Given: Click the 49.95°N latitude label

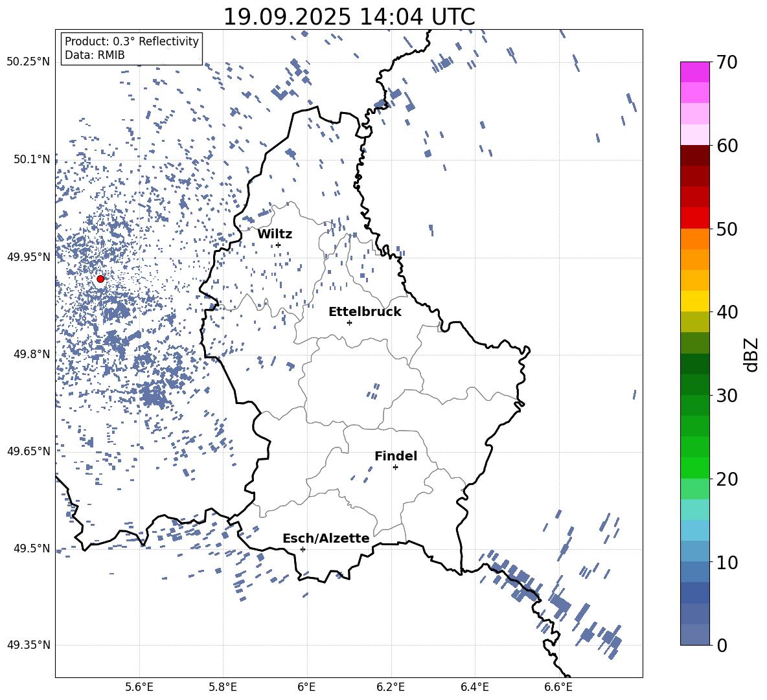Looking at the screenshot, I should pyautogui.click(x=29, y=257).
